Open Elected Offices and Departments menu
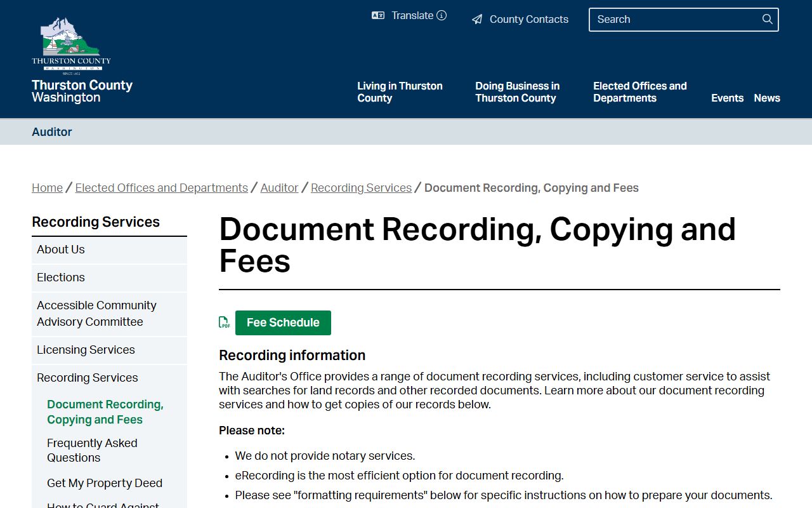The height and width of the screenshot is (508, 812). pyautogui.click(x=639, y=92)
